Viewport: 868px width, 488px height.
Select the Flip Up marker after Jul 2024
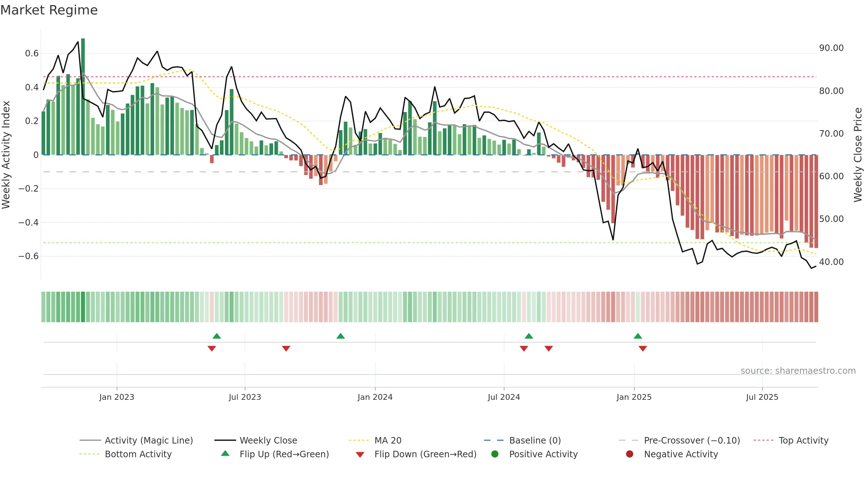pos(529,336)
